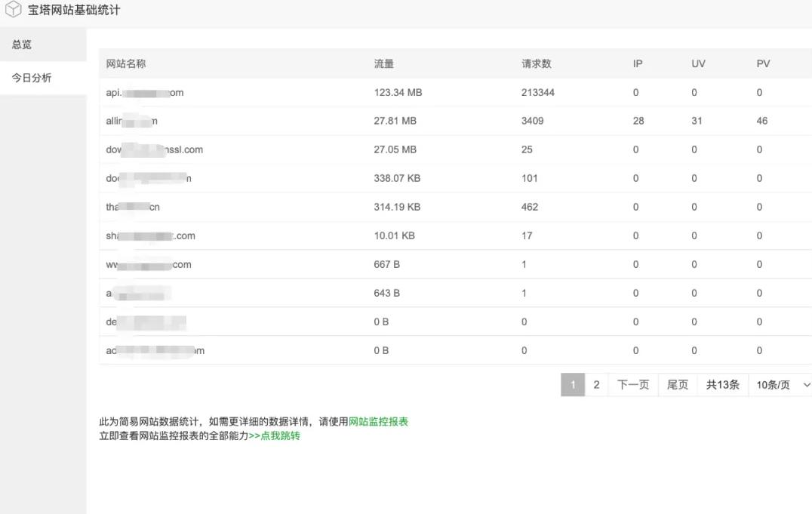Click the 点我跳转 jump link

(281, 436)
